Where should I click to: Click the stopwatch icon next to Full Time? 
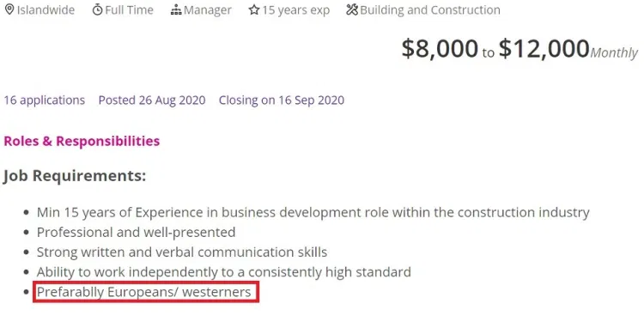click(x=97, y=9)
